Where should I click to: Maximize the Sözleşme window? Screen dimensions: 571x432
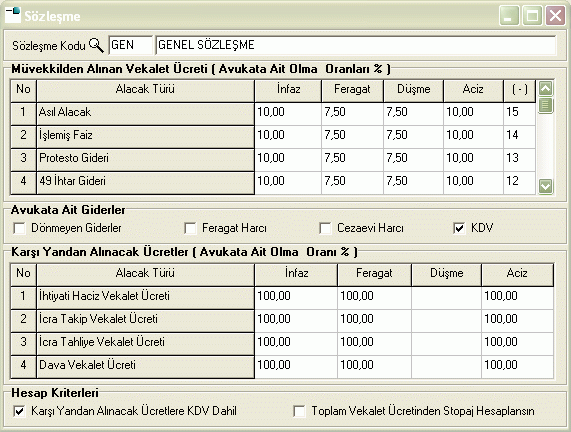tap(532, 16)
